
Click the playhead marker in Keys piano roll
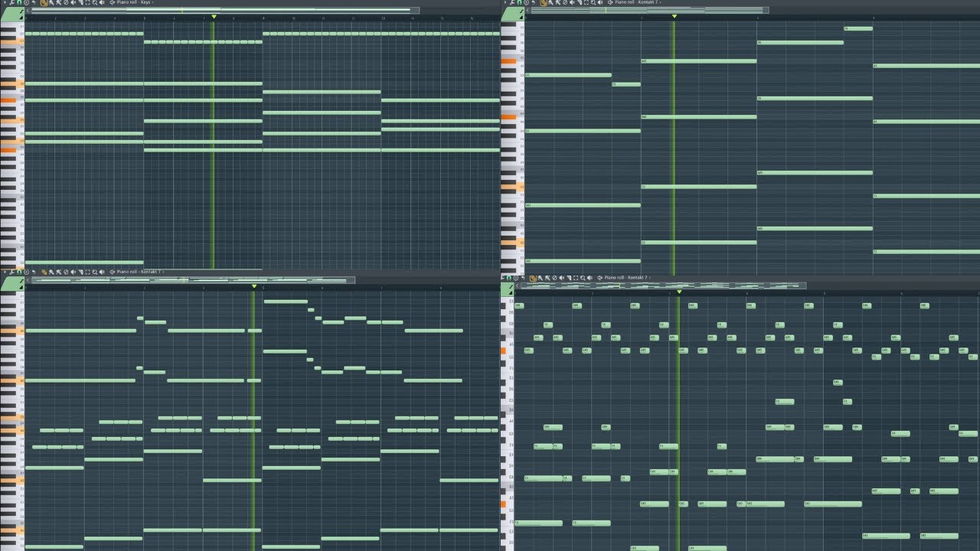(x=214, y=16)
